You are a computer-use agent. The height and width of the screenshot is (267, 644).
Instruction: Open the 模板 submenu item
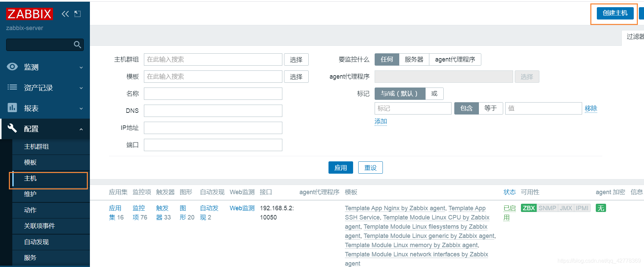(x=51, y=162)
